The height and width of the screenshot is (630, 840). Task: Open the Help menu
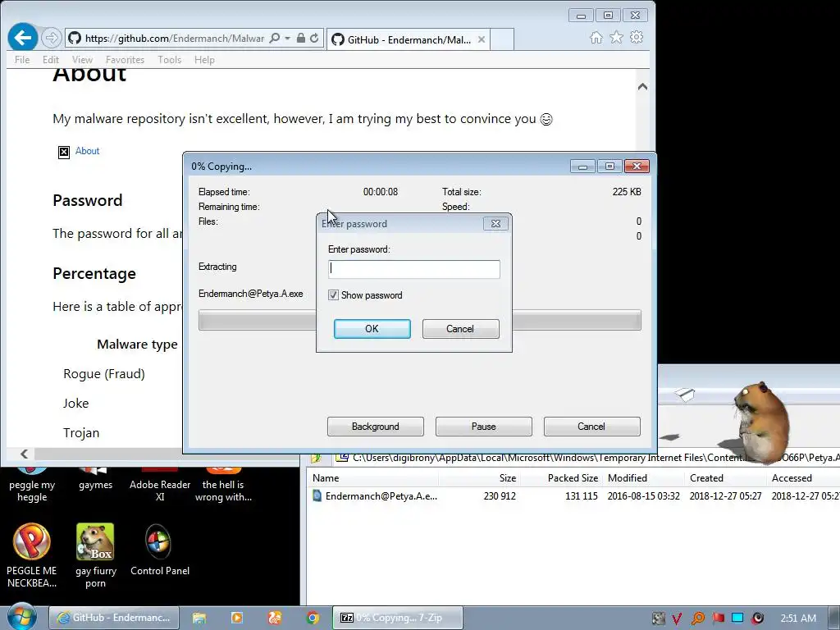[x=204, y=59]
